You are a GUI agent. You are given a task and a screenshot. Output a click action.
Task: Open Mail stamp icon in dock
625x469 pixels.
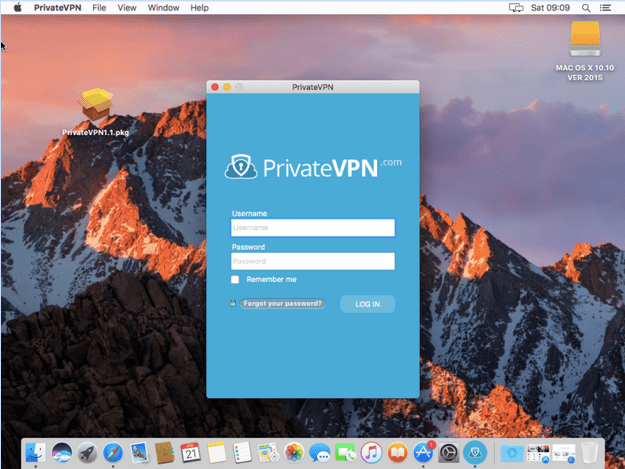click(139, 453)
